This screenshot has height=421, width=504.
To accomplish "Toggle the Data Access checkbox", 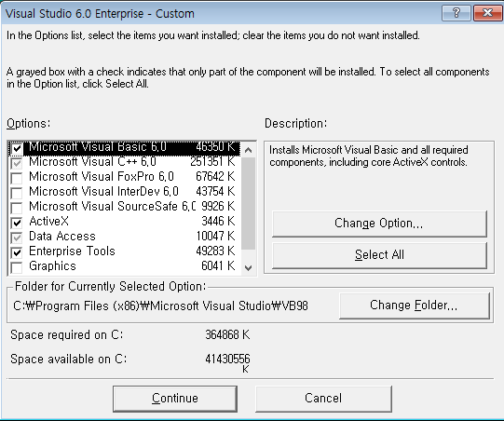I will point(17,238).
